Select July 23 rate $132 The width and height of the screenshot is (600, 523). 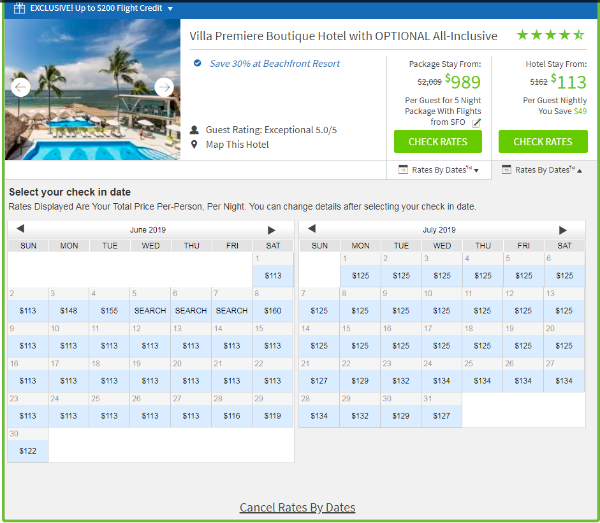(401, 381)
